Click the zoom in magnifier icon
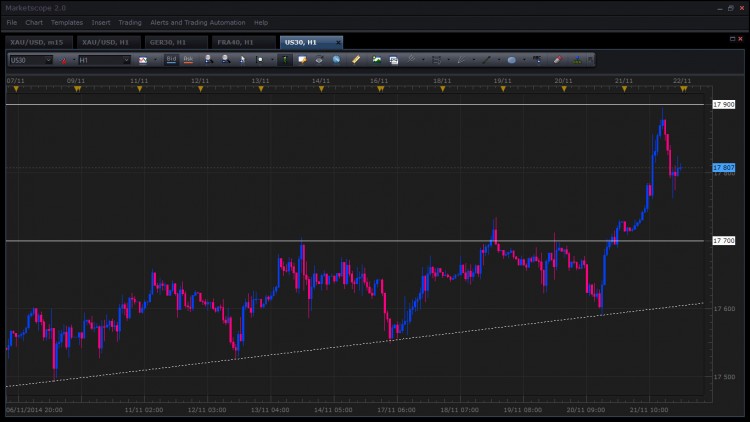 pyautogui.click(x=209, y=59)
